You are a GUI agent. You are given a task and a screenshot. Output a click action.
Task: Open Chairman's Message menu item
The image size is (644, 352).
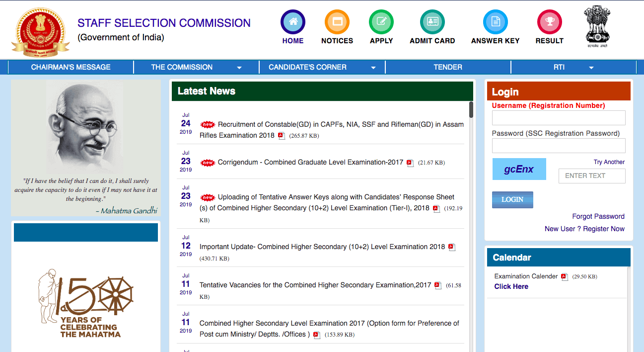tap(71, 67)
